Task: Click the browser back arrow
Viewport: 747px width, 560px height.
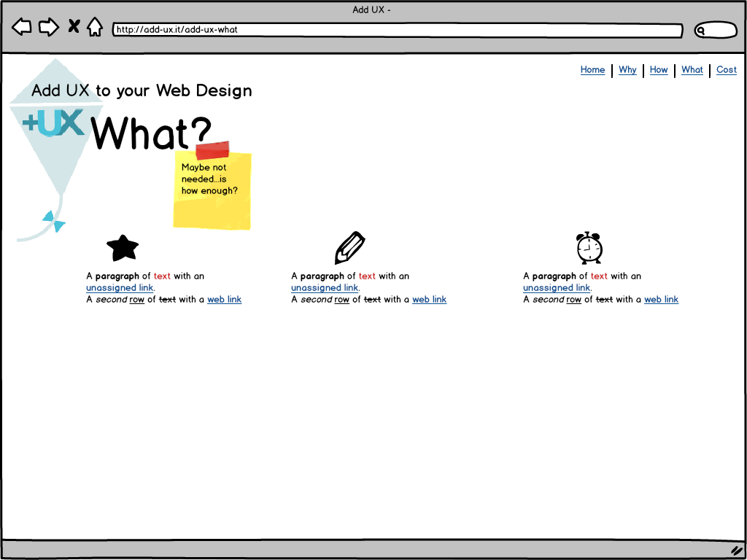Action: point(21,27)
